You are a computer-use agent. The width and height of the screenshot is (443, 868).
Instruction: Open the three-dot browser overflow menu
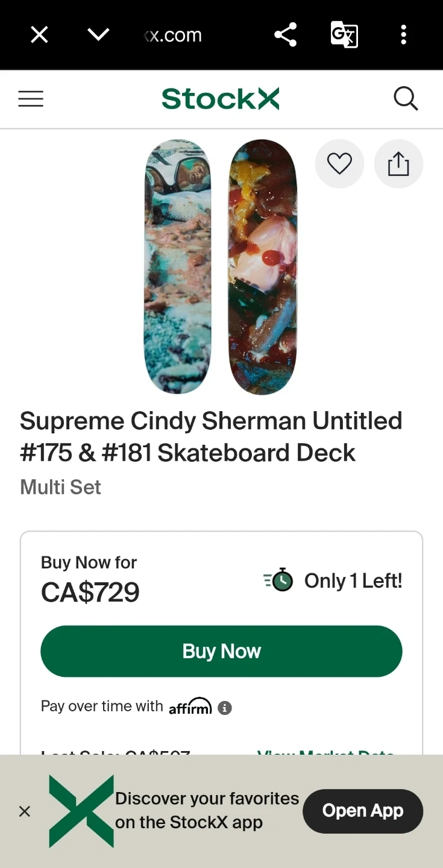click(403, 35)
